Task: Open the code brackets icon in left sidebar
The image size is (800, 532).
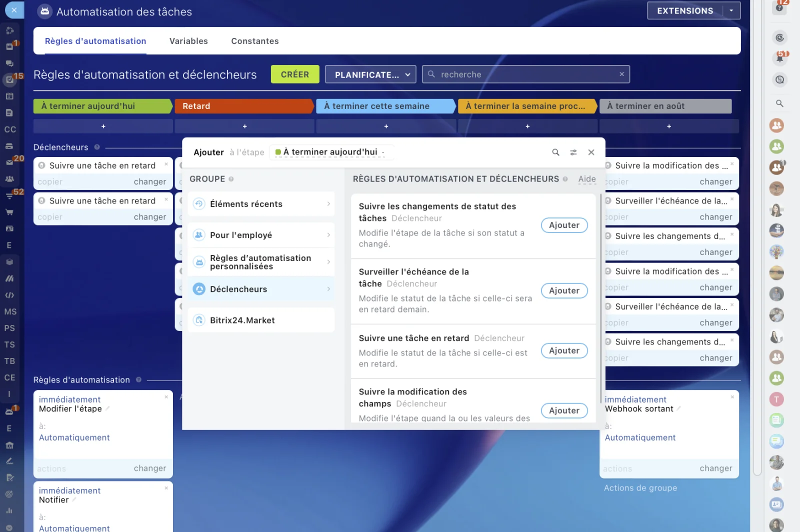Action: [x=9, y=295]
